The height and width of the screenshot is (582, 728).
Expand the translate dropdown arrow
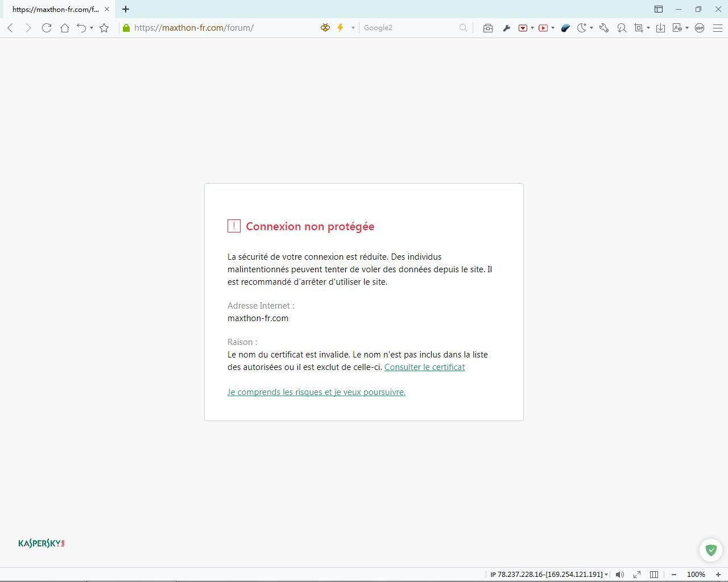(687, 28)
